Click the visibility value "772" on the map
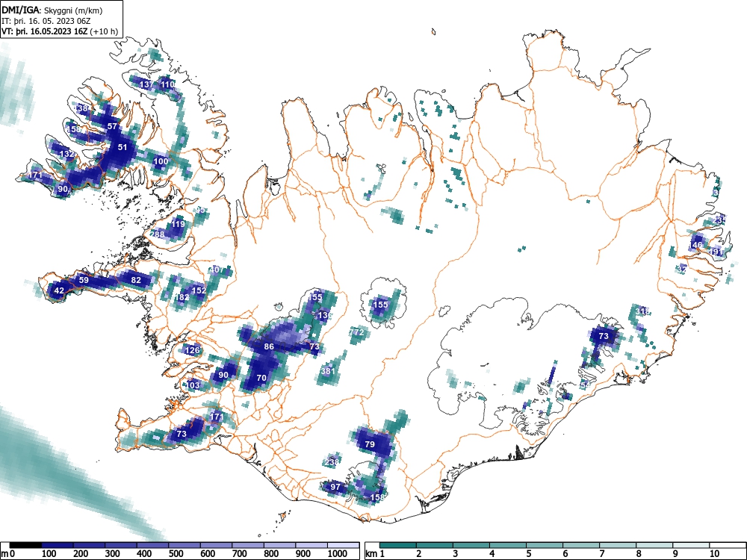The width and height of the screenshot is (747, 560). point(357,332)
